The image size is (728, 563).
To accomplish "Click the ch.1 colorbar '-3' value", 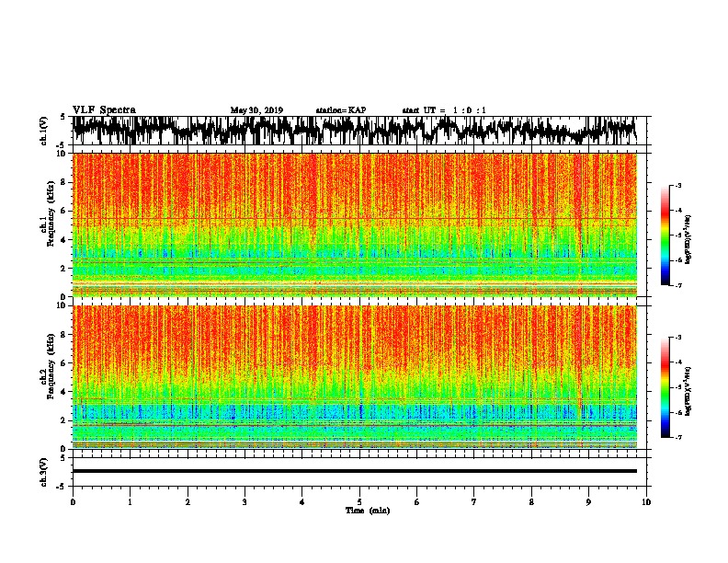I will tap(678, 185).
